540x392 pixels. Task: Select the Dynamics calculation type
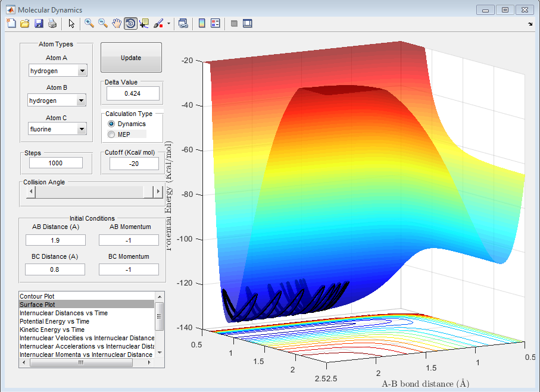click(x=111, y=124)
